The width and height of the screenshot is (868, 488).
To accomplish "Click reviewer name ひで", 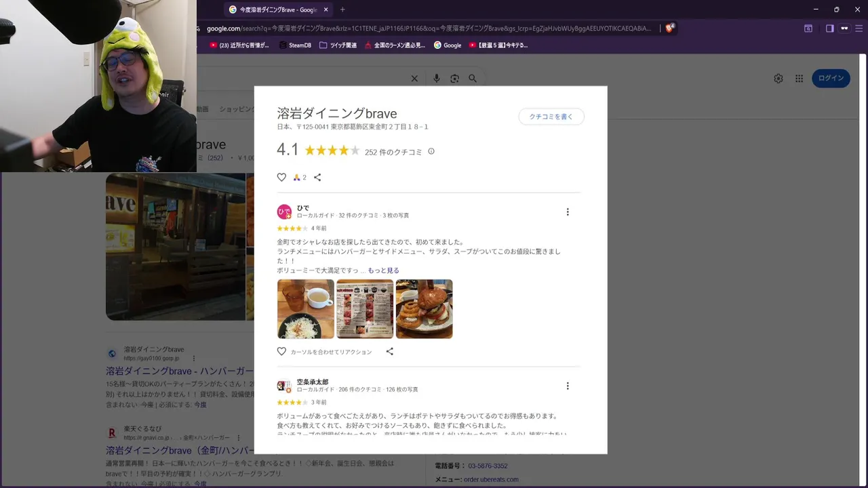I will (x=302, y=208).
